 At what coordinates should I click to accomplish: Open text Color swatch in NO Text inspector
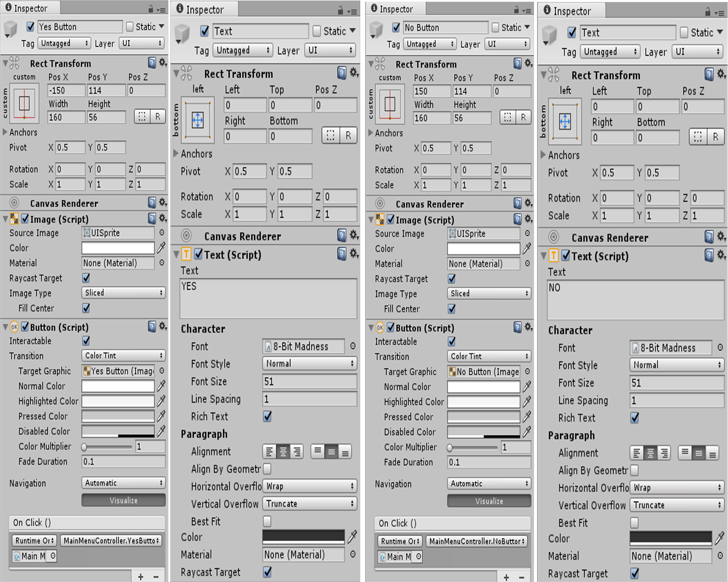point(671,538)
